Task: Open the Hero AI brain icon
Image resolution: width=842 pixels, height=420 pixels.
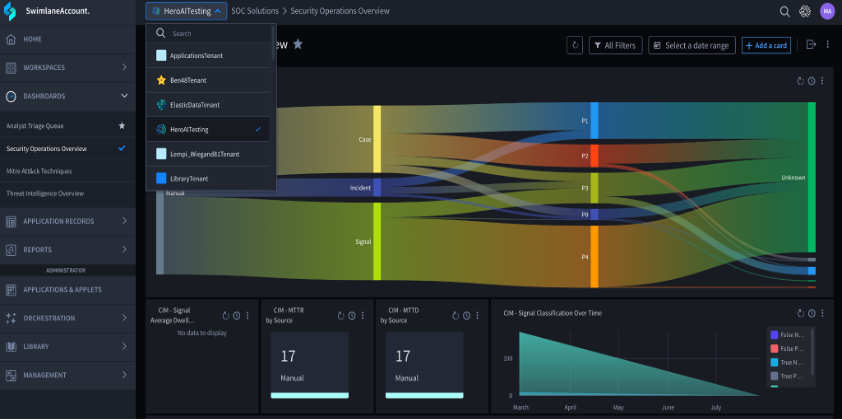Action: pos(804,11)
